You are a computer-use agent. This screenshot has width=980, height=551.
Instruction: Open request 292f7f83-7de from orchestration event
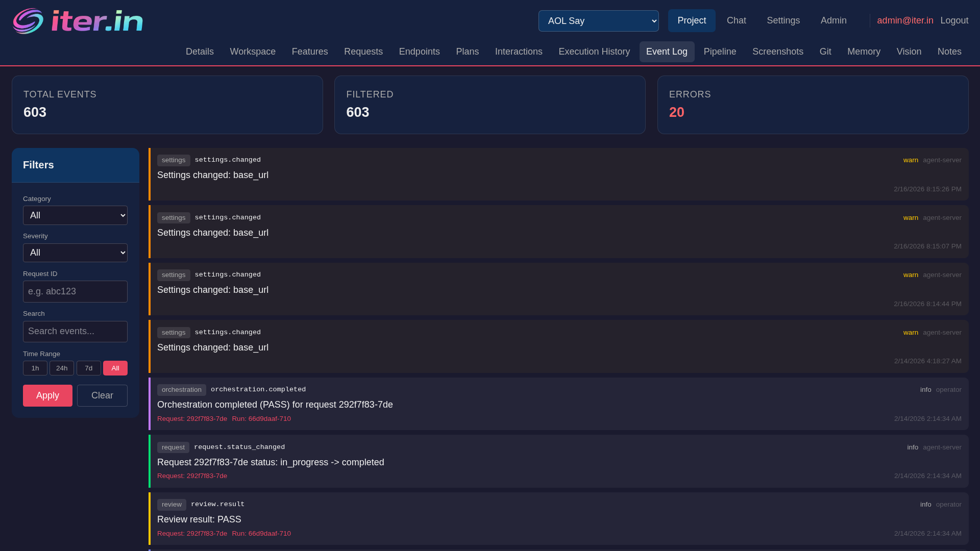point(192,418)
